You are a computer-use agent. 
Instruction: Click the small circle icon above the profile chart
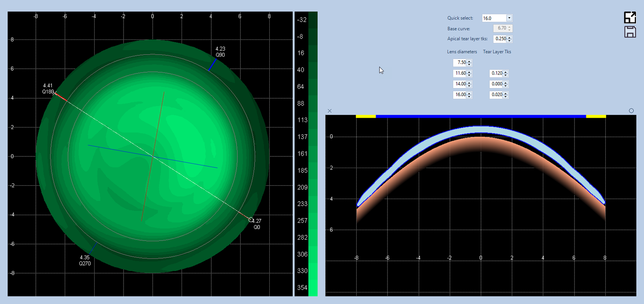(631, 111)
